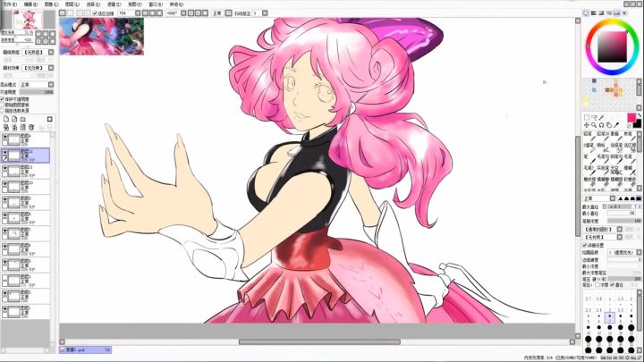Open the blending mode dropdown
The width and height of the screenshot is (644, 362).
(36, 85)
